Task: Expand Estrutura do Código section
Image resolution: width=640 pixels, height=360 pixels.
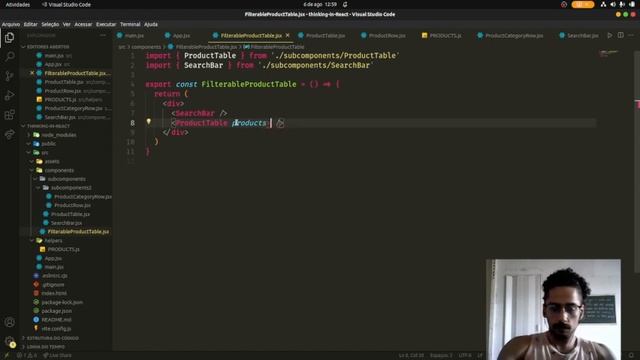Action: click(x=52, y=338)
